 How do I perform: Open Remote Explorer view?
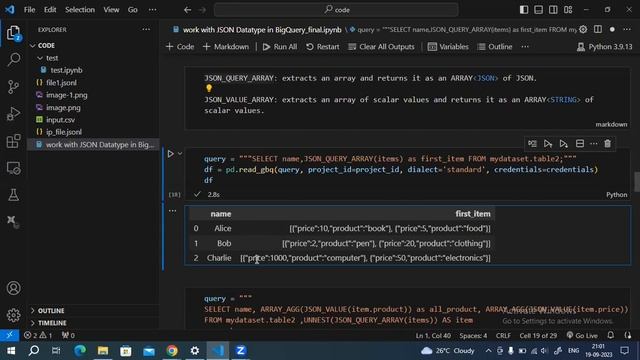point(13,168)
